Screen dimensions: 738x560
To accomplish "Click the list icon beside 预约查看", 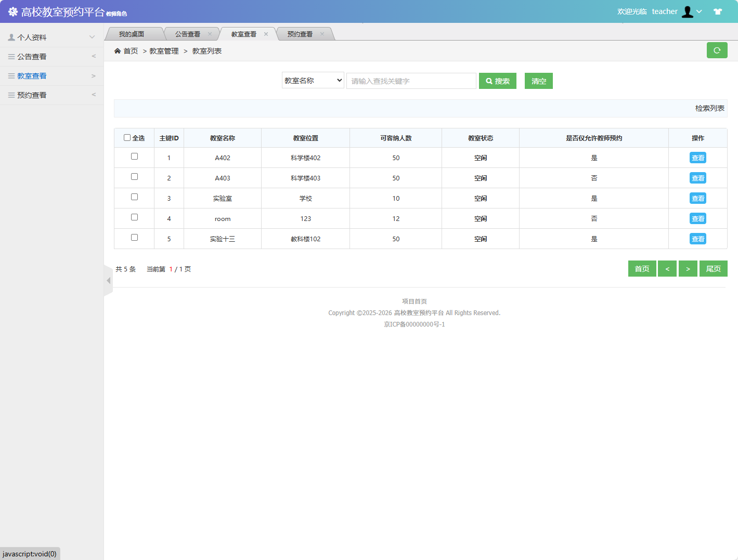I will [x=11, y=95].
